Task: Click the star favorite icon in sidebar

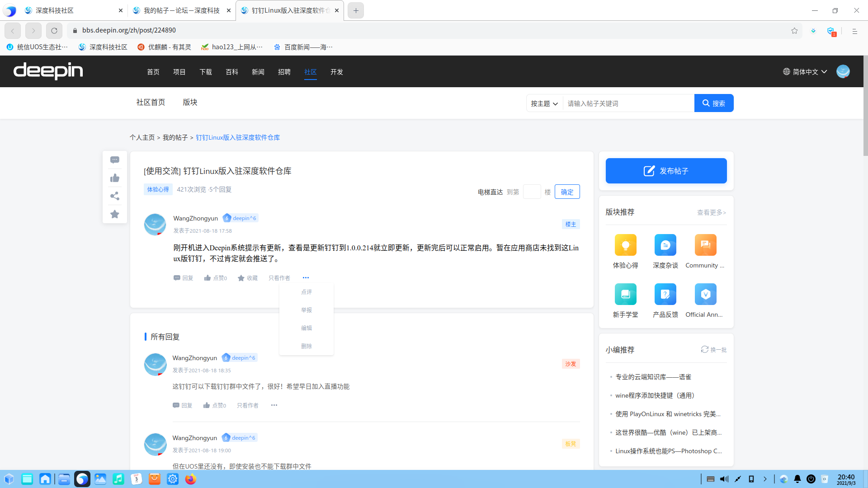Action: pos(115,214)
